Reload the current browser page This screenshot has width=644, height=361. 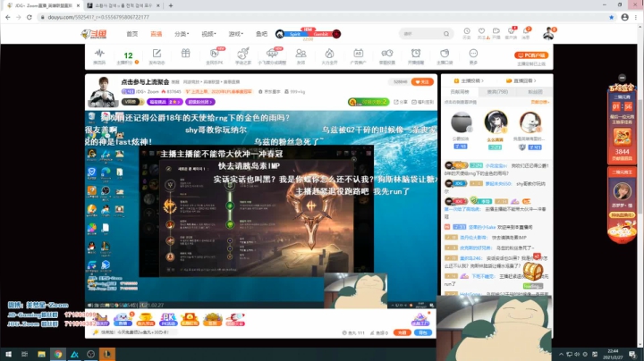(x=30, y=17)
